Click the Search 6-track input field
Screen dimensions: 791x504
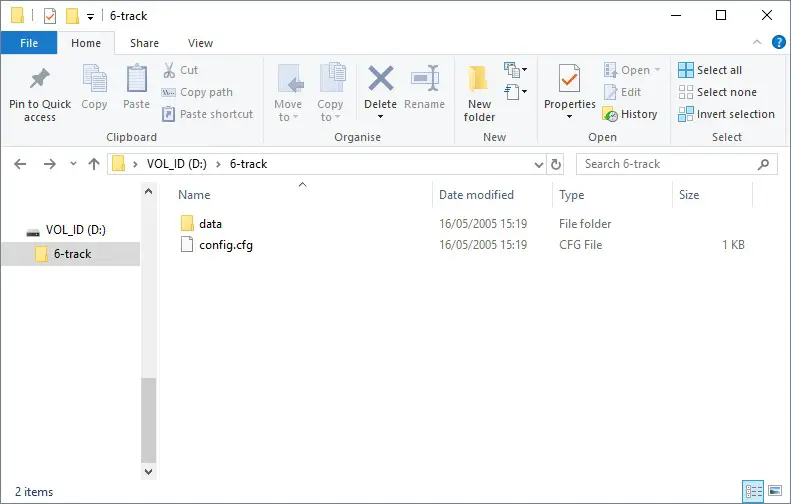(x=676, y=164)
